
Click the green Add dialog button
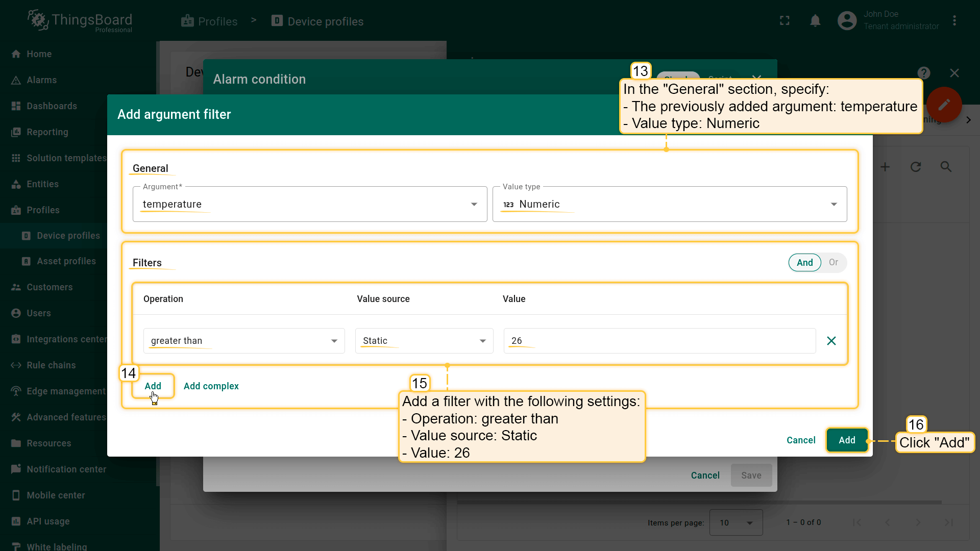[846, 440]
